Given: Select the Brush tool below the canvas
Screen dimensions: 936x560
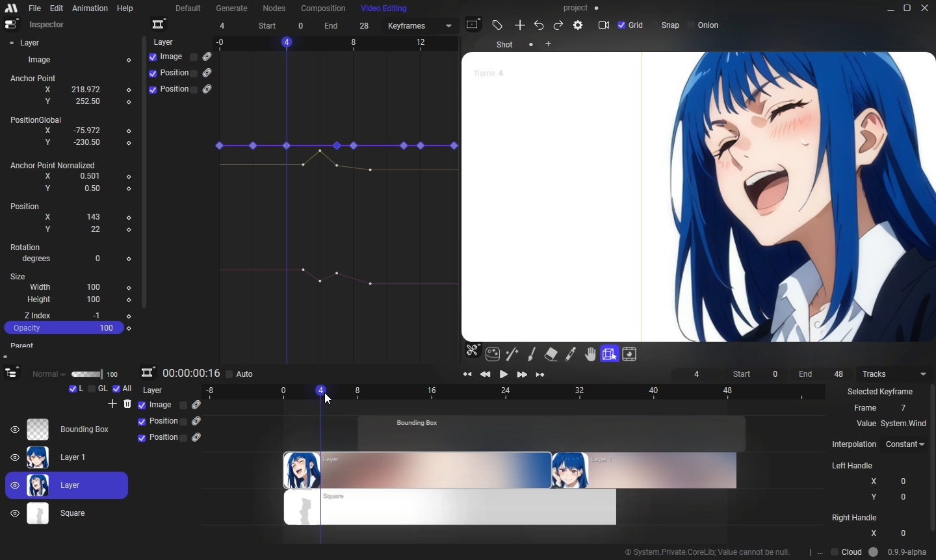Looking at the screenshot, I should [532, 355].
